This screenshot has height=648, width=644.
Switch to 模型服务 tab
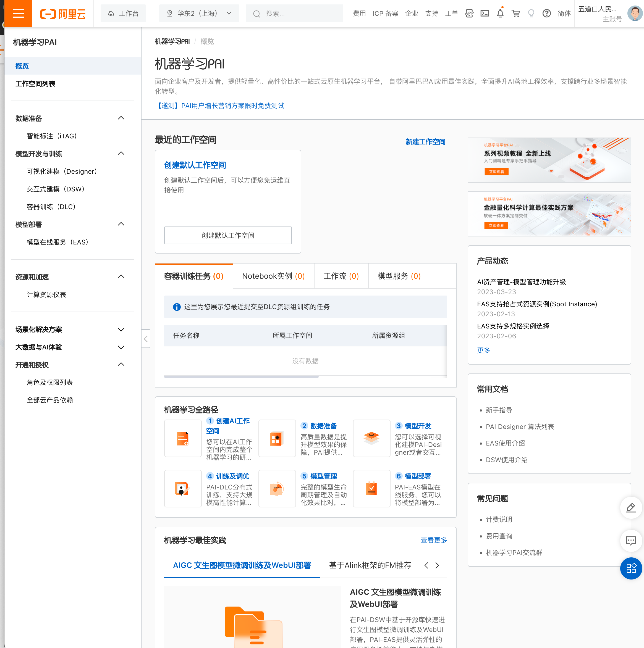pyautogui.click(x=399, y=276)
